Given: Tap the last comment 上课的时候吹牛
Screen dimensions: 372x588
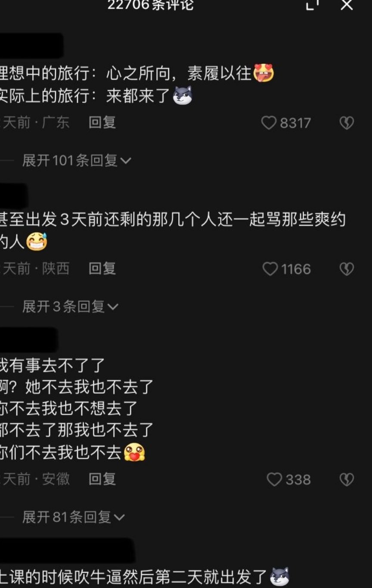Looking at the screenshot, I should tap(144, 577).
